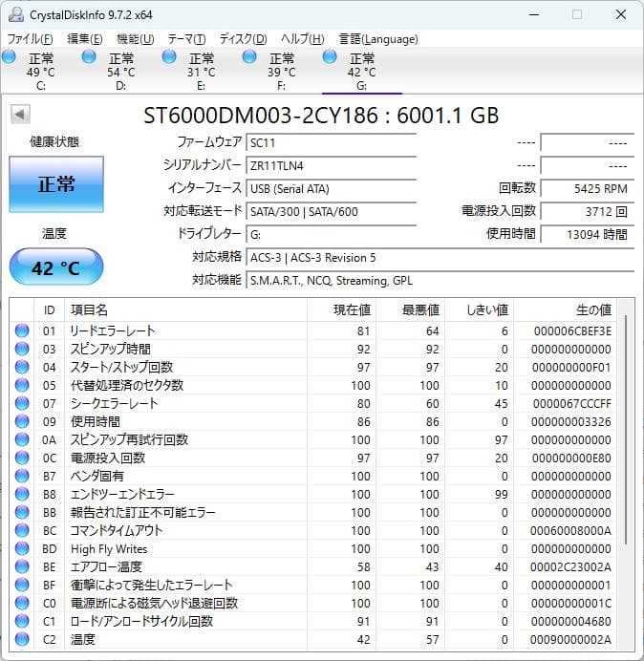Select drive E: status orb
Screen dimensions: 644x661
pos(169,57)
